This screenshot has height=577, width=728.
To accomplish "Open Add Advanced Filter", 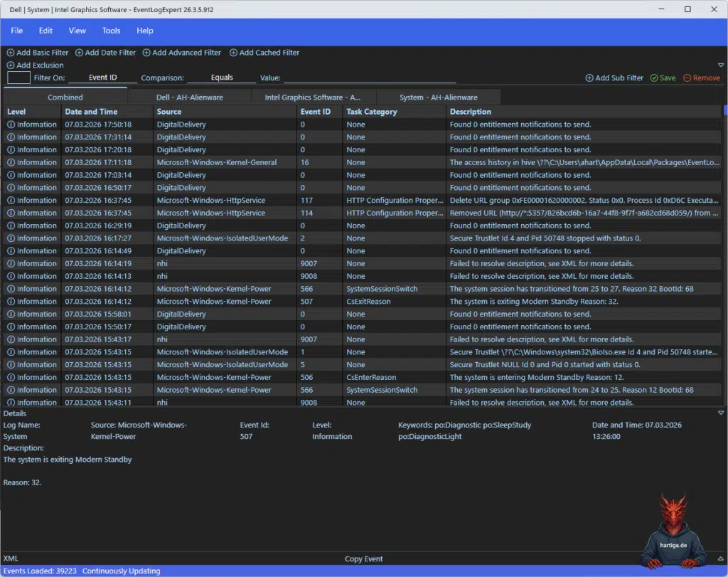I will (182, 52).
